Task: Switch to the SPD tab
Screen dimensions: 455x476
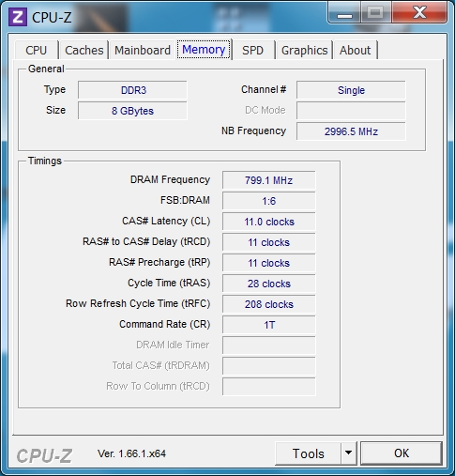Action: (x=252, y=50)
